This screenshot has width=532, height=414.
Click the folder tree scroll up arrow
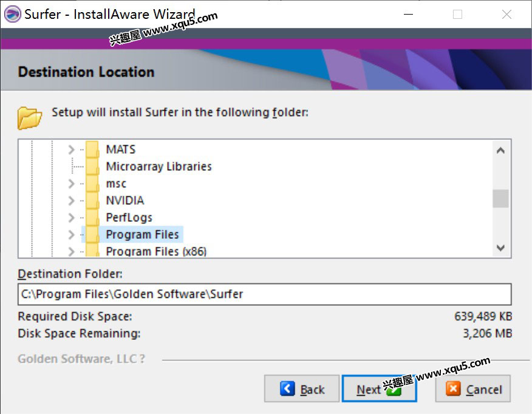click(500, 150)
